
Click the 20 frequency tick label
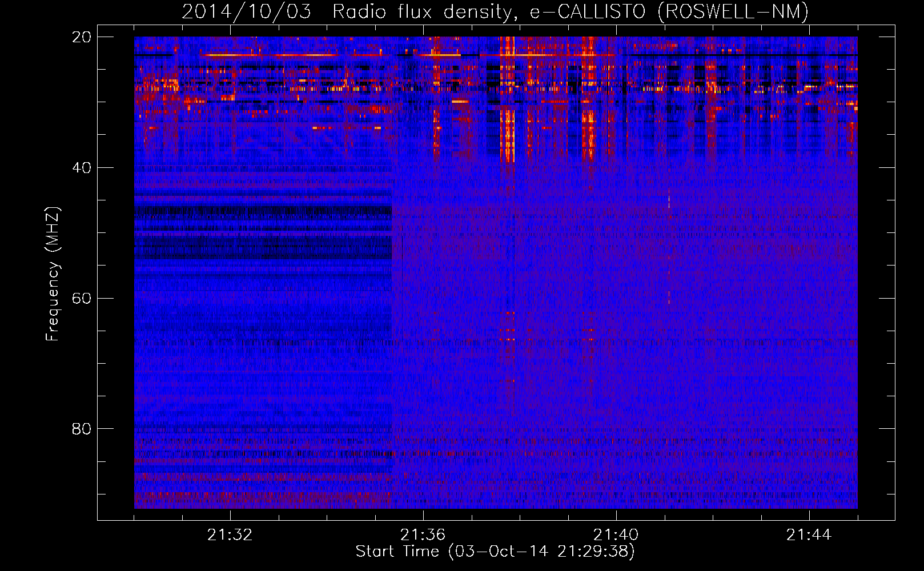tap(82, 37)
